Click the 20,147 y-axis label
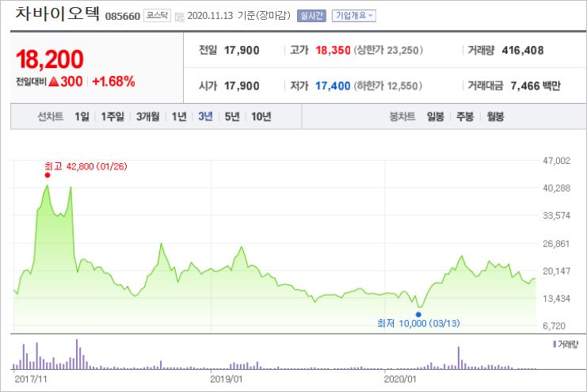 (x=556, y=271)
